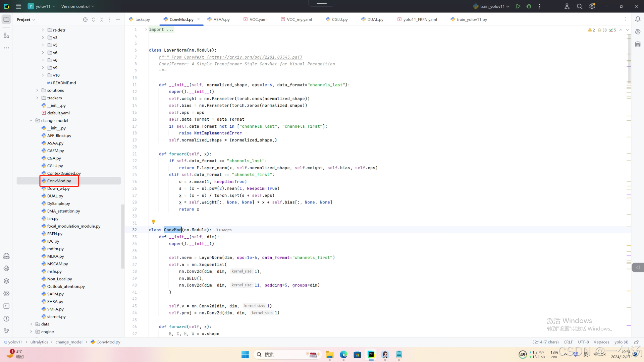Expand the solutions folder
Image resolution: width=644 pixels, height=362 pixels.
pos(37,90)
